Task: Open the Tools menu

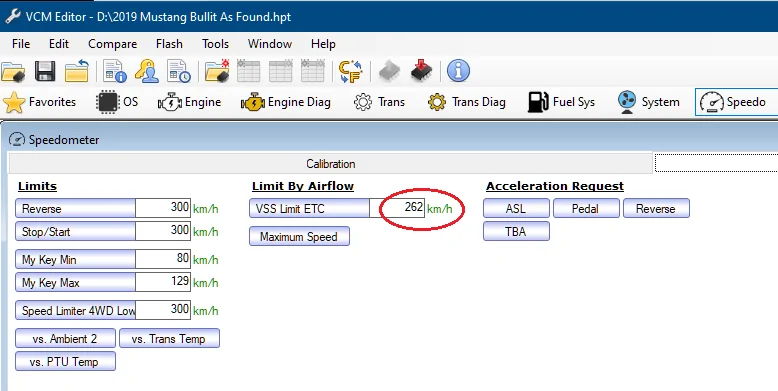Action: point(215,44)
